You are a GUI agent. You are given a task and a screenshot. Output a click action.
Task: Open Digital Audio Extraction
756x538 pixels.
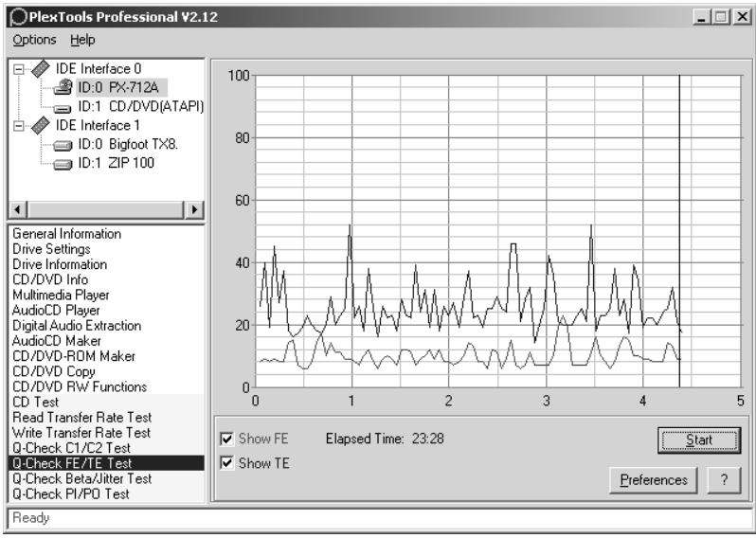click(77, 326)
